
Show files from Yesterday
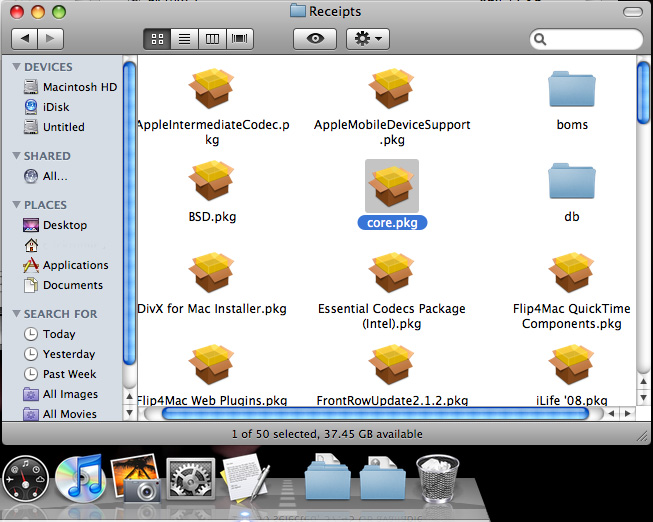tap(60, 354)
